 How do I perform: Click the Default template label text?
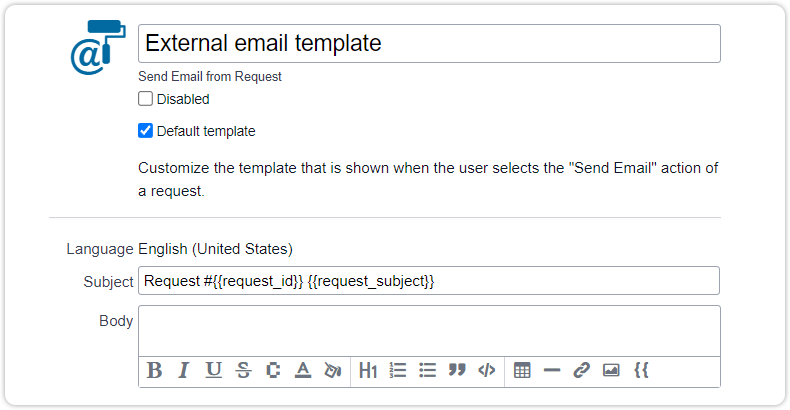click(206, 131)
